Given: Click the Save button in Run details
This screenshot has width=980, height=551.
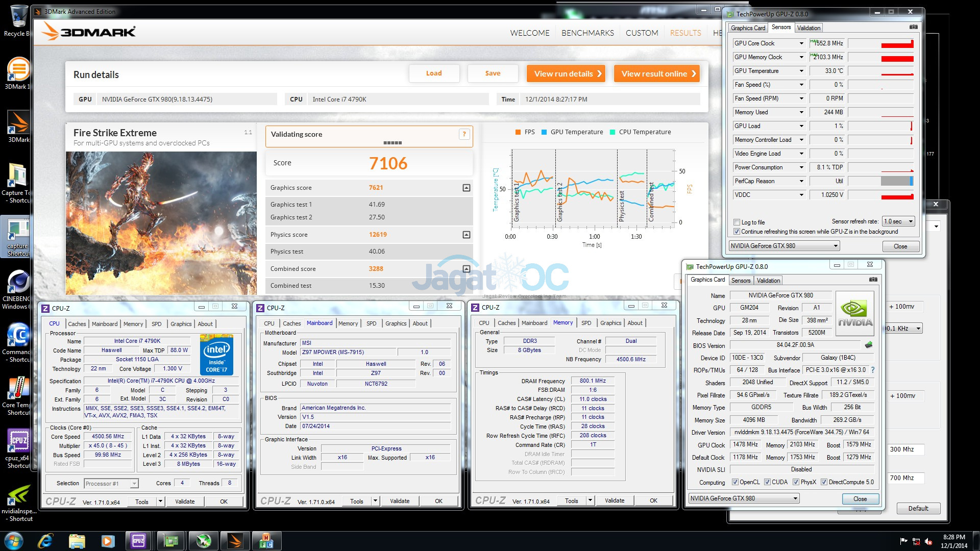Looking at the screenshot, I should 493,73.
